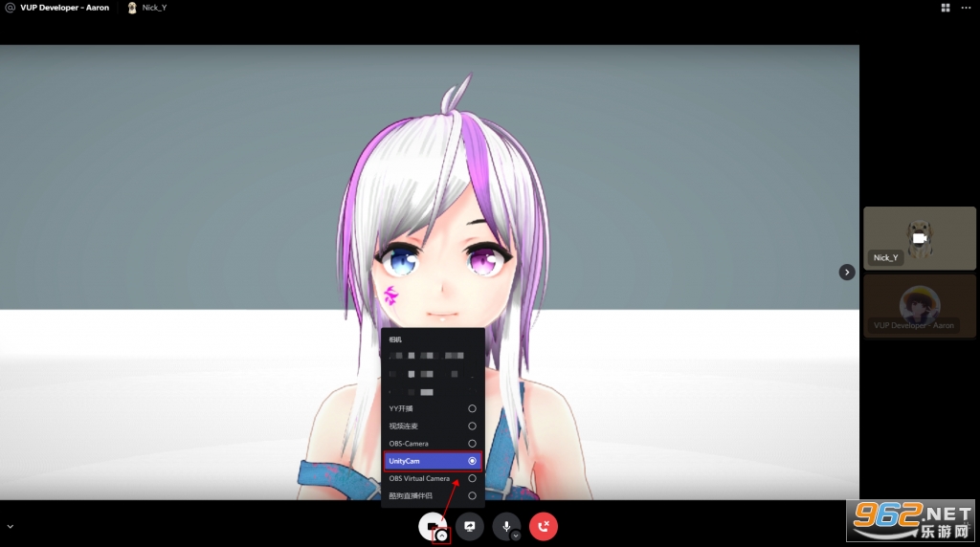Open the microphone device chevron menu

516,536
